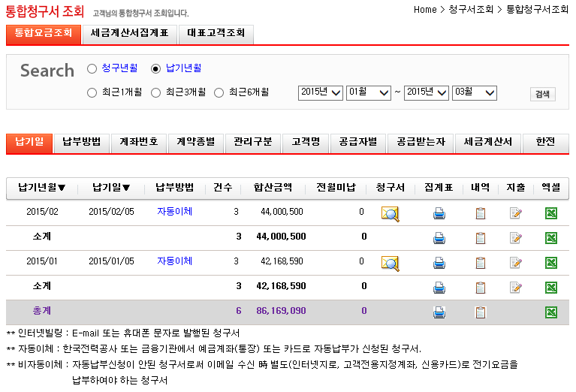Open 자동이체 link for 2015/02

[x=174, y=212]
